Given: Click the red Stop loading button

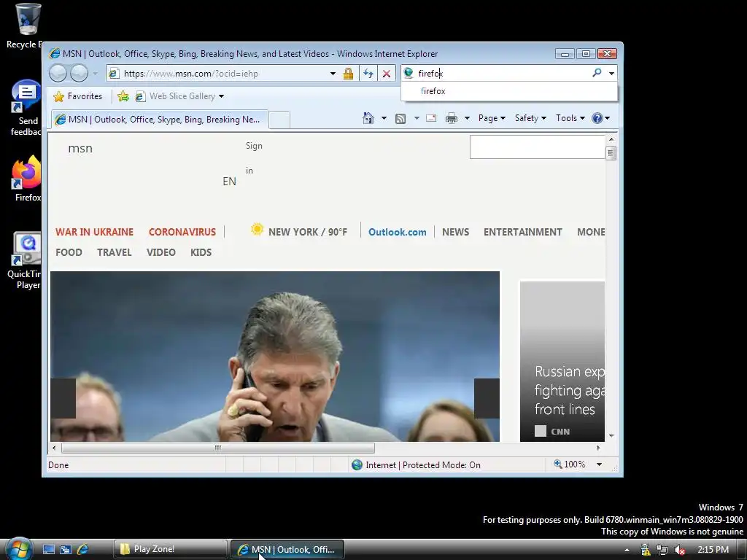Looking at the screenshot, I should pyautogui.click(x=387, y=74).
